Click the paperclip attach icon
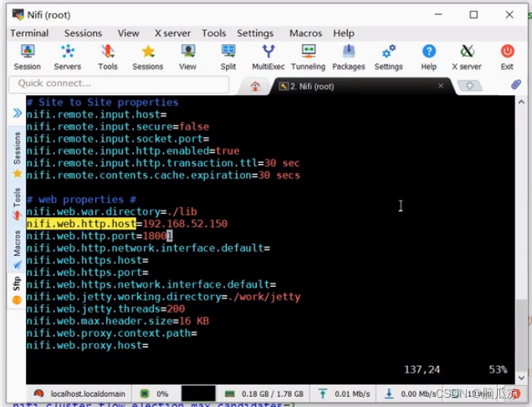 [516, 84]
